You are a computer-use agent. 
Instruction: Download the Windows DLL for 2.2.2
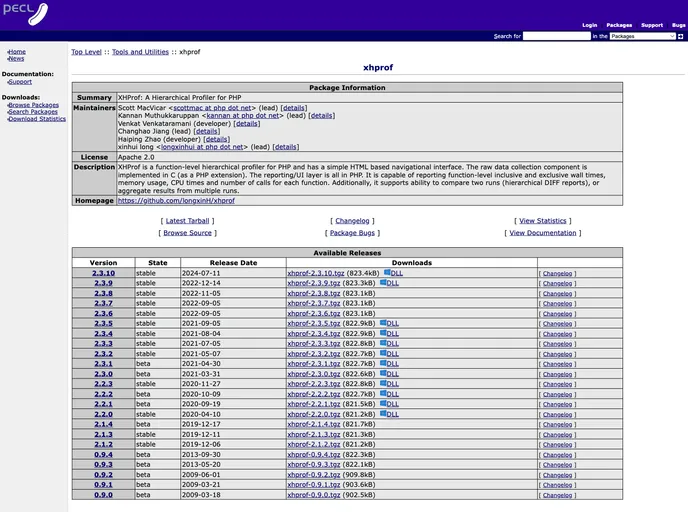390,394
